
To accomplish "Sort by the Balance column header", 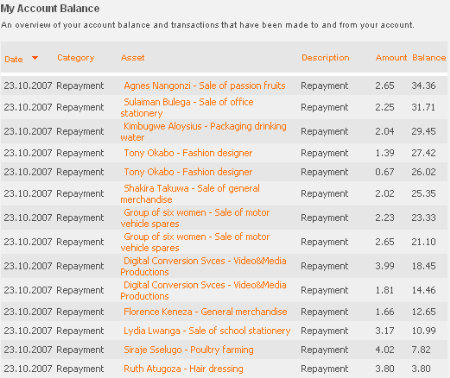I will pos(429,58).
